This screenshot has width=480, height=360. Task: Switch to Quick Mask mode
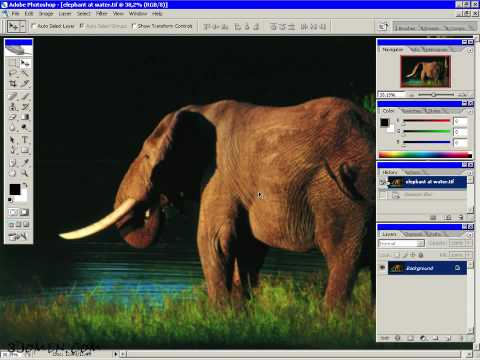click(24, 212)
